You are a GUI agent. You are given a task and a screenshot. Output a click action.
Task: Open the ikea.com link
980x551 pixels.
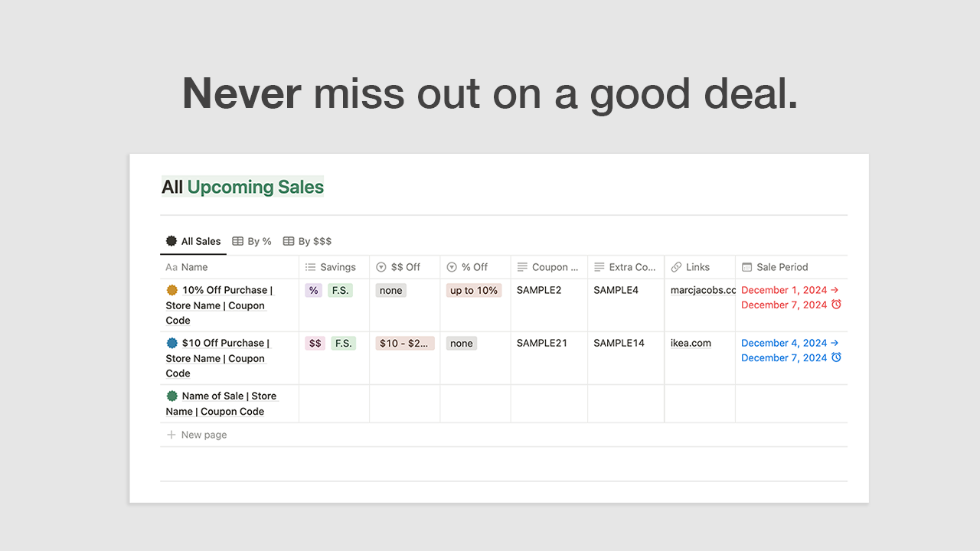[x=691, y=343]
